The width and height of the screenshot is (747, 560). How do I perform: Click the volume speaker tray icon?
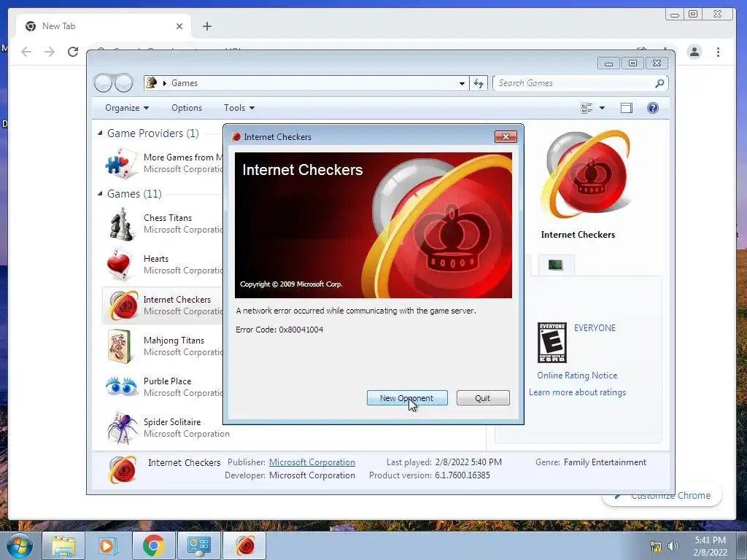click(x=673, y=546)
